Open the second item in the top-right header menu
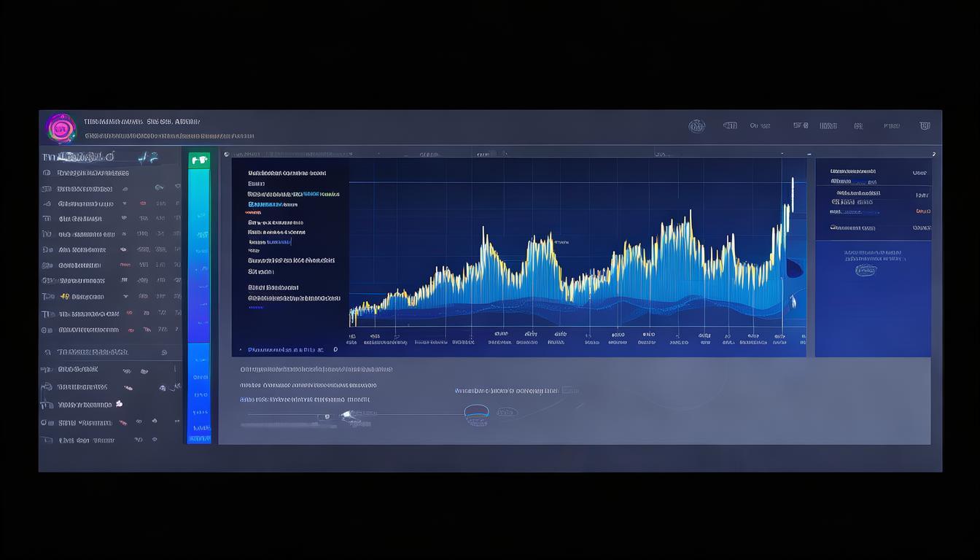 [x=729, y=125]
